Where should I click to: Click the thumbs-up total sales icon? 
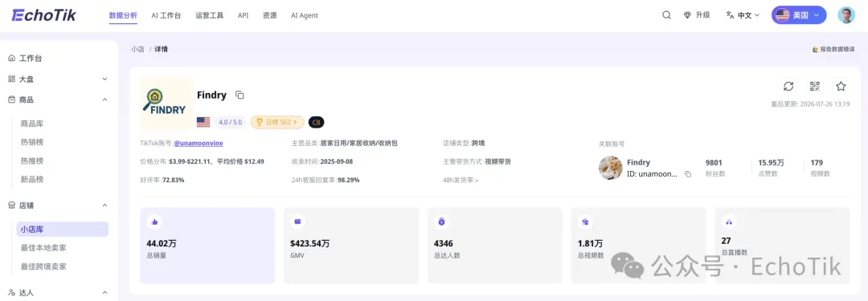[154, 222]
